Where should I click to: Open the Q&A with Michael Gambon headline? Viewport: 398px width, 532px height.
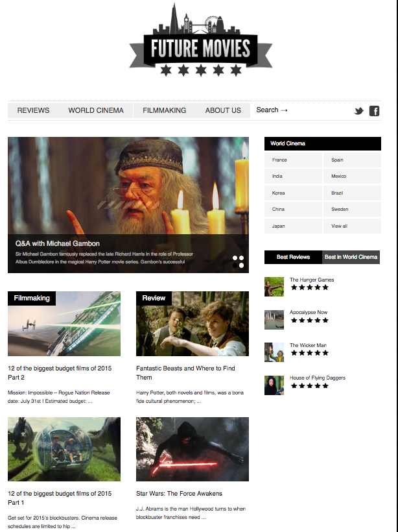click(x=57, y=243)
